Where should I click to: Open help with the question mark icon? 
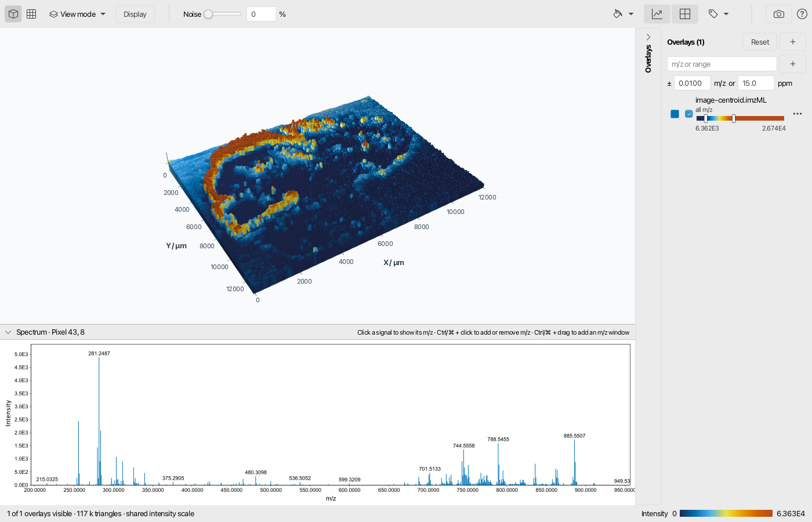pos(802,14)
